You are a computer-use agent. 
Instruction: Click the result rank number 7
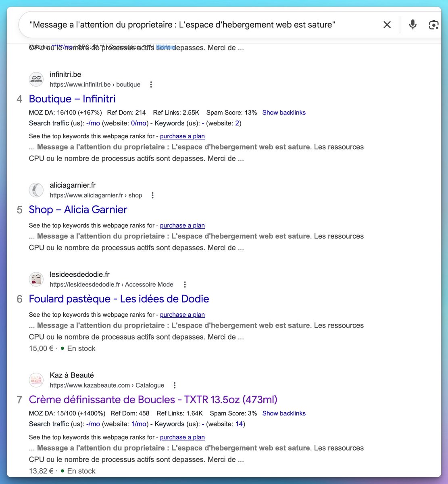point(19,400)
